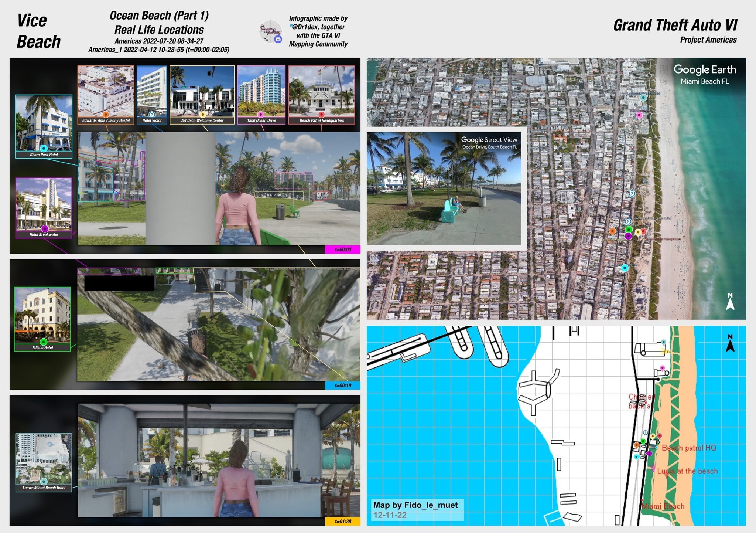Click the cyan Shore Park pin on Google Earth map
Screen dimensions: 756x533
pyautogui.click(x=625, y=268)
